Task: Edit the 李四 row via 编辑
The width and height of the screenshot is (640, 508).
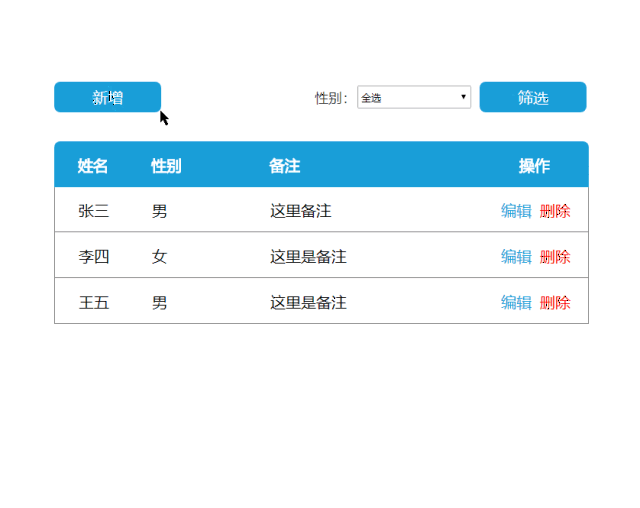Action: (x=516, y=257)
